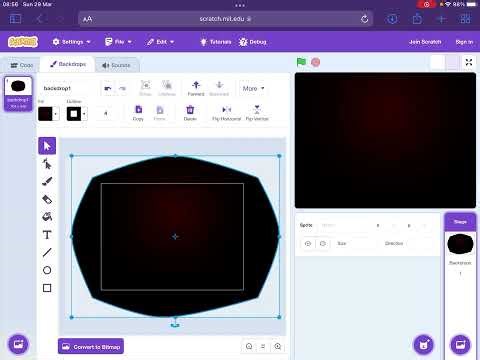Image resolution: width=480 pixels, height=360 pixels.
Task: Open Safari tab overview
Action: (465, 19)
